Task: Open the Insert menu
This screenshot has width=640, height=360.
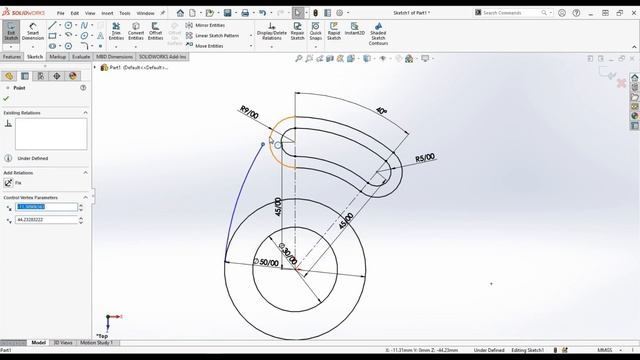Action: tap(107, 13)
